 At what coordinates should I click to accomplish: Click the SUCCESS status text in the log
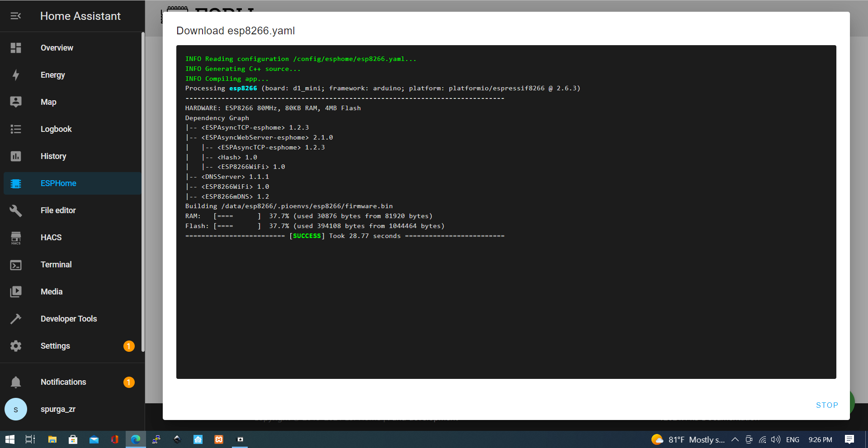point(307,236)
